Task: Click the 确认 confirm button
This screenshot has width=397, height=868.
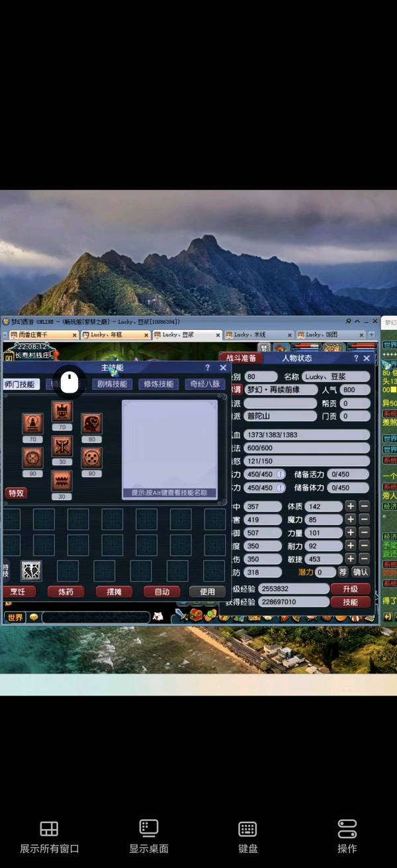Action: click(x=361, y=572)
